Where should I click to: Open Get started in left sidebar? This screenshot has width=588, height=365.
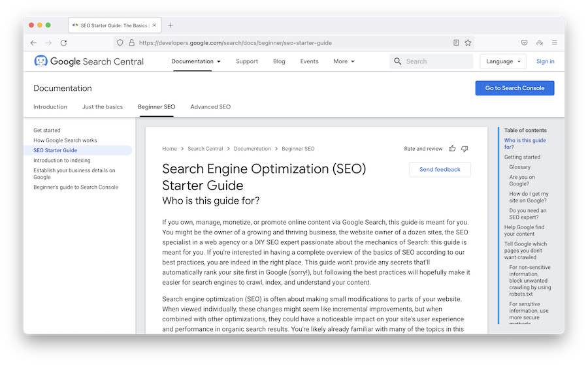[x=47, y=130]
